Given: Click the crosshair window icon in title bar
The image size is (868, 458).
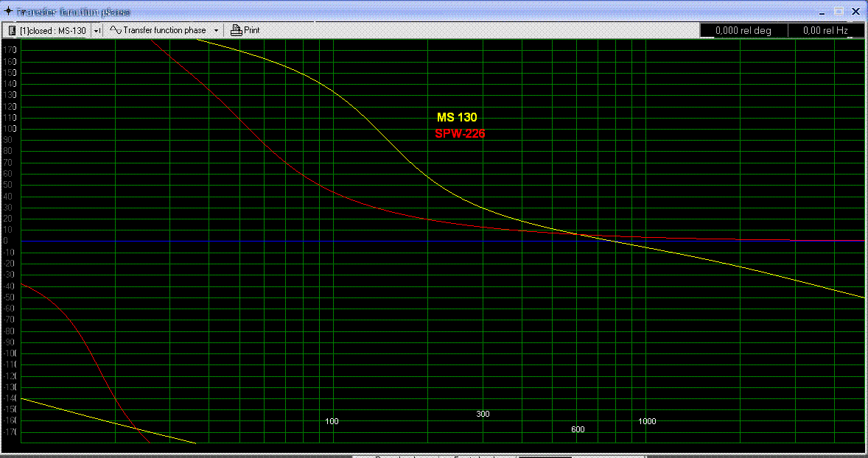Looking at the screenshot, I should [8, 11].
